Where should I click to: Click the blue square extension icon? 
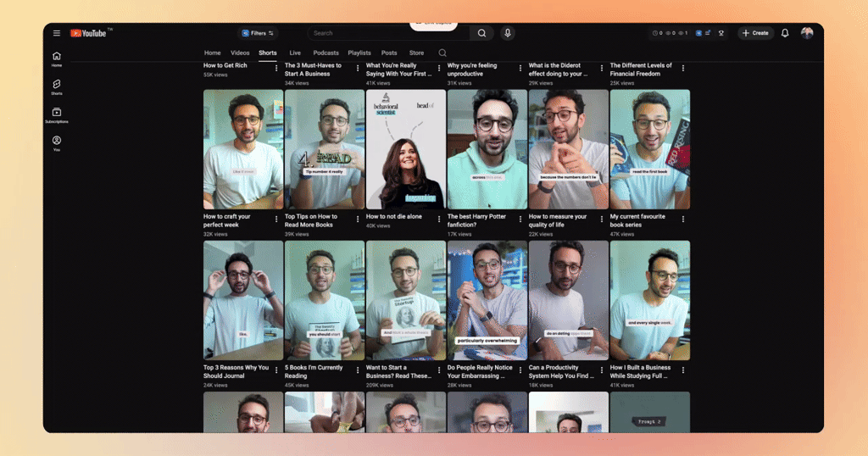click(x=698, y=33)
